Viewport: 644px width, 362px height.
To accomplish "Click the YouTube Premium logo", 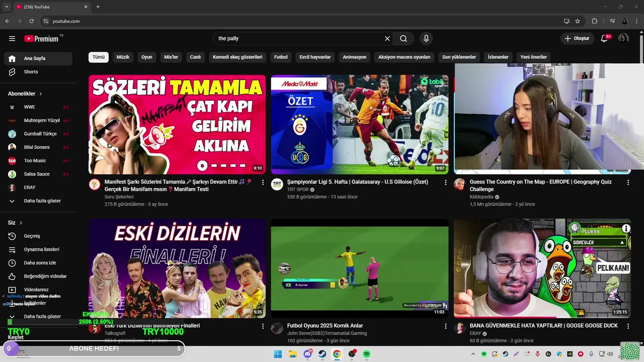I will 41,39.
